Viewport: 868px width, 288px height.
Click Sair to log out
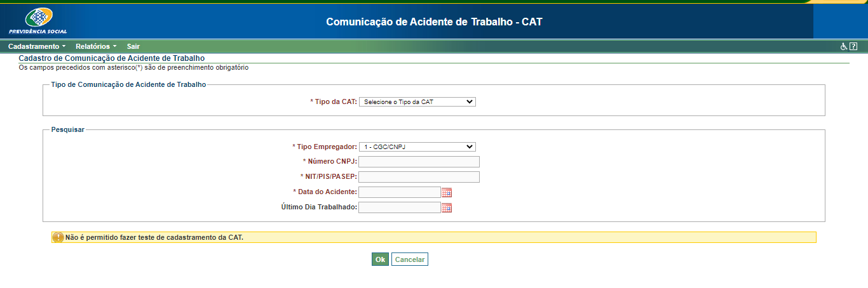click(133, 46)
